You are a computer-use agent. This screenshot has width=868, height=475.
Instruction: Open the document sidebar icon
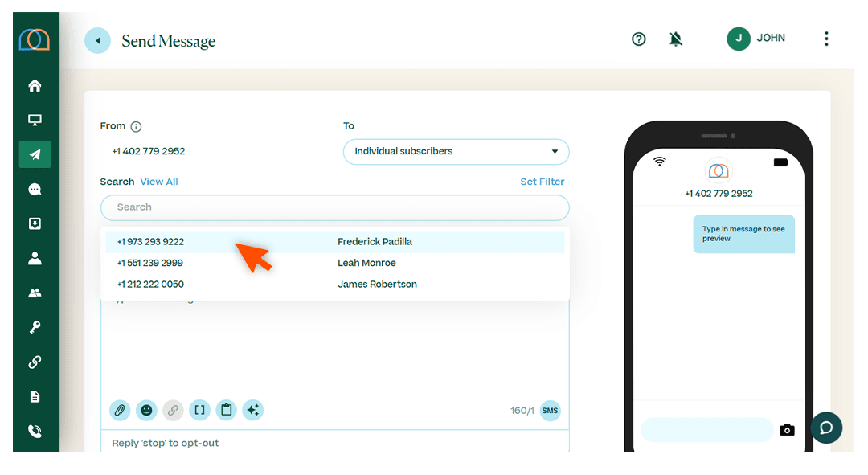[35, 397]
